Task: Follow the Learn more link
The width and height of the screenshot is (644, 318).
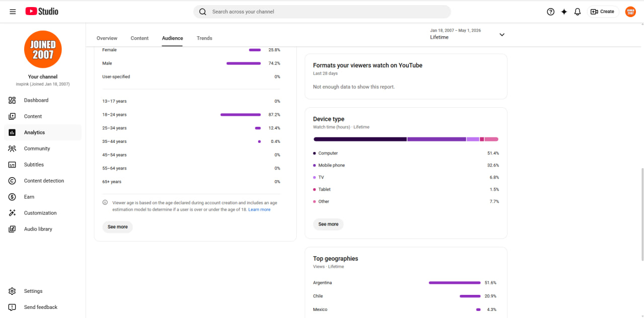Action: point(259,209)
